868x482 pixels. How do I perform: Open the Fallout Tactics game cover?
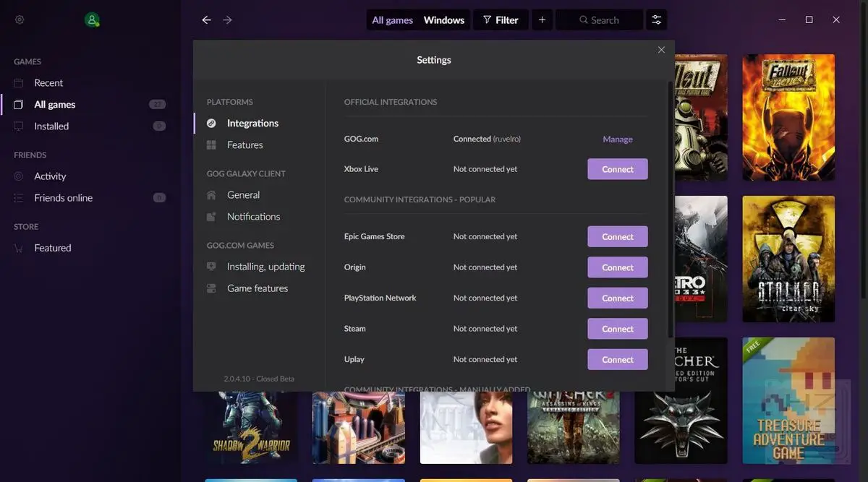pos(788,117)
